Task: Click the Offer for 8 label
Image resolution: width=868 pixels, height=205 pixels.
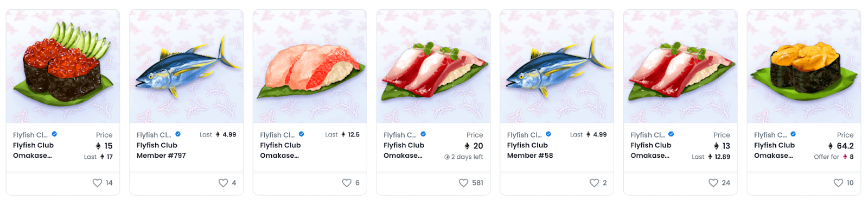Action: (x=834, y=157)
